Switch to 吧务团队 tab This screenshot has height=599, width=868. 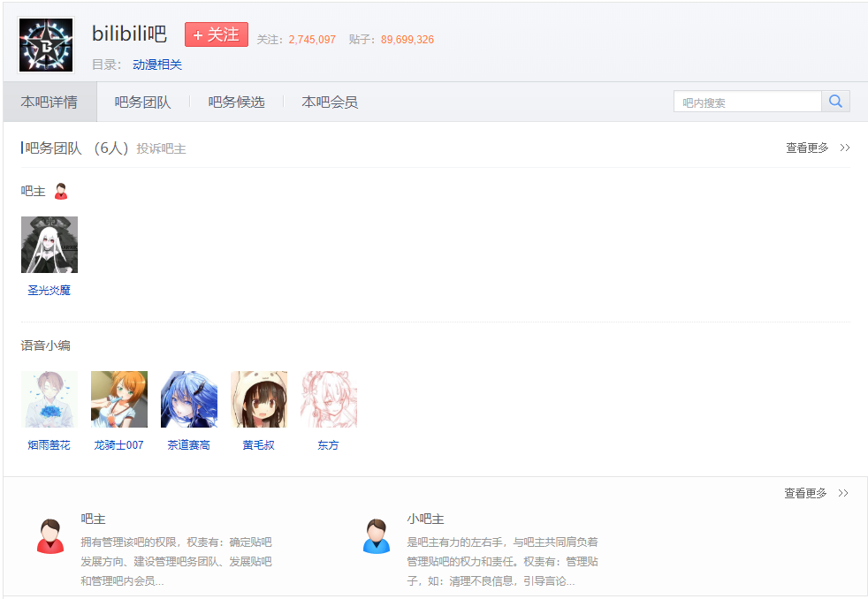(142, 102)
